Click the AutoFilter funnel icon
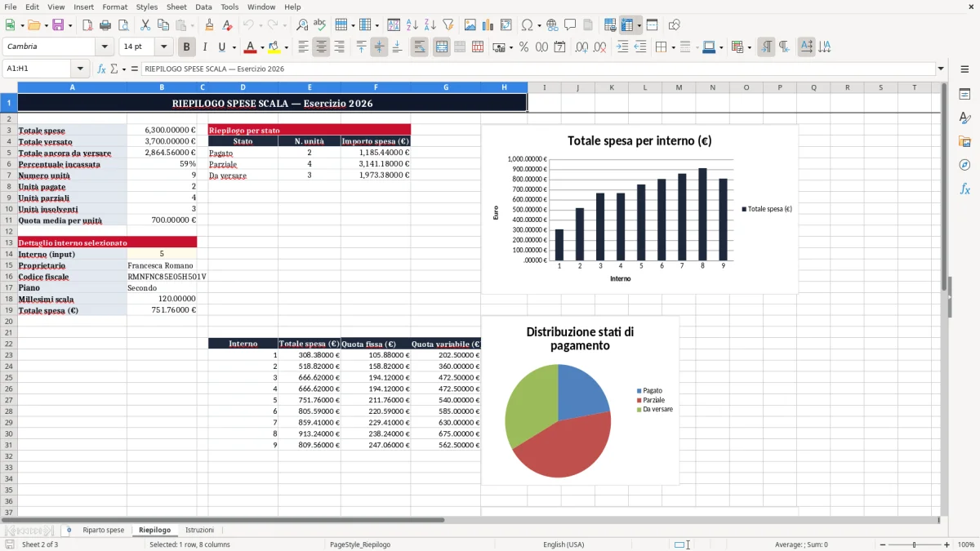This screenshot has height=551, width=980. click(448, 25)
